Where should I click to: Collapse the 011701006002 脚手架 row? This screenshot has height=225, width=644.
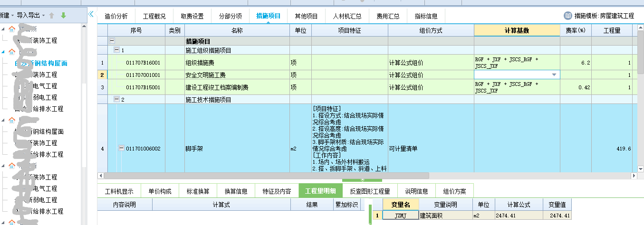coord(122,149)
